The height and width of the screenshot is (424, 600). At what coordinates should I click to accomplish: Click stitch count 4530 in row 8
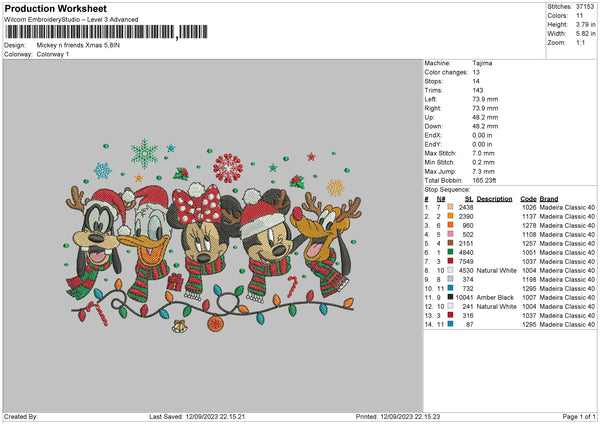466,271
